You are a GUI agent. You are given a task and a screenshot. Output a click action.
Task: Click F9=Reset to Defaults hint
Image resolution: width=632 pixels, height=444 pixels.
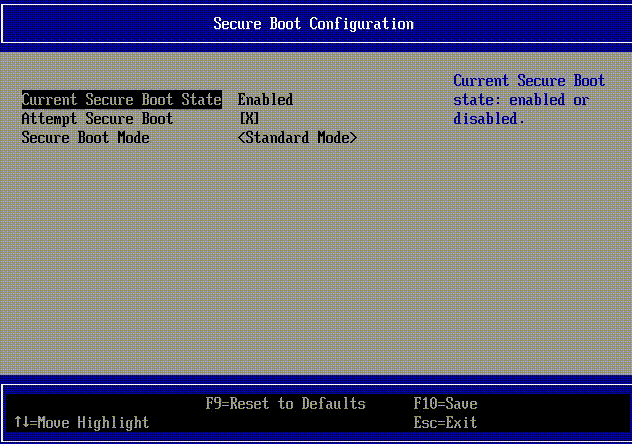(285, 404)
